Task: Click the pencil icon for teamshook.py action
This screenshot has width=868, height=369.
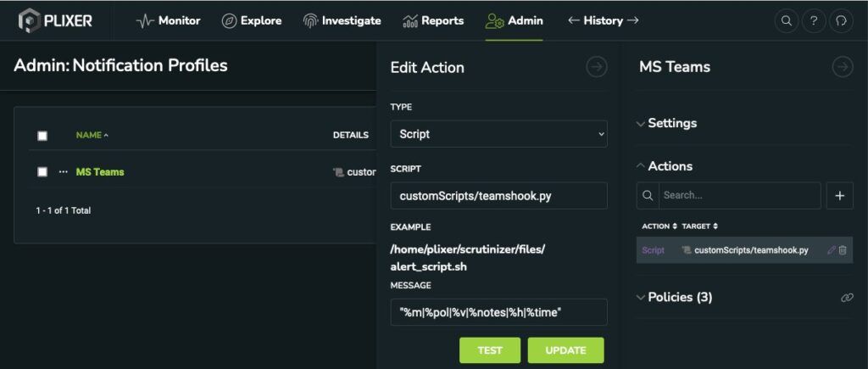Action: coord(831,250)
